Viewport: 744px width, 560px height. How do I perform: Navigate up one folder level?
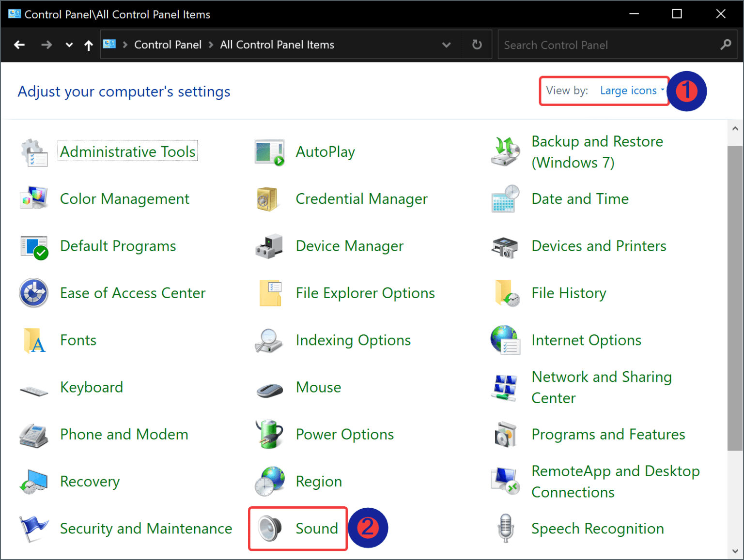point(89,45)
